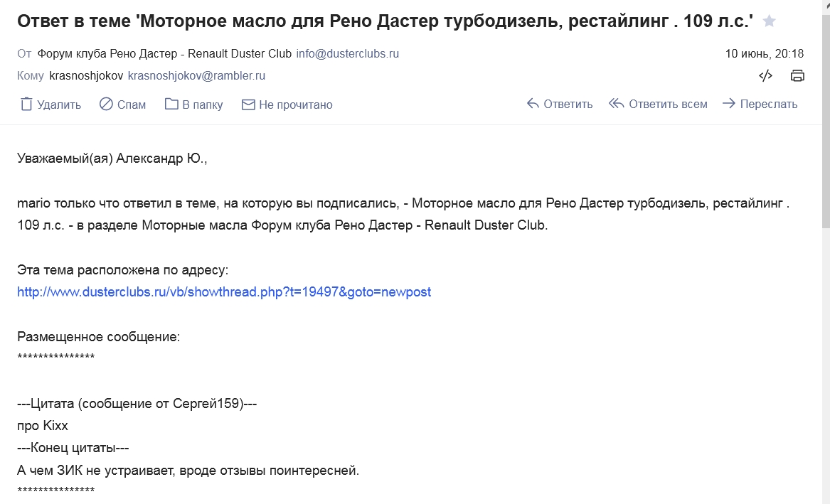Click the reply arrow icon

[x=533, y=103]
